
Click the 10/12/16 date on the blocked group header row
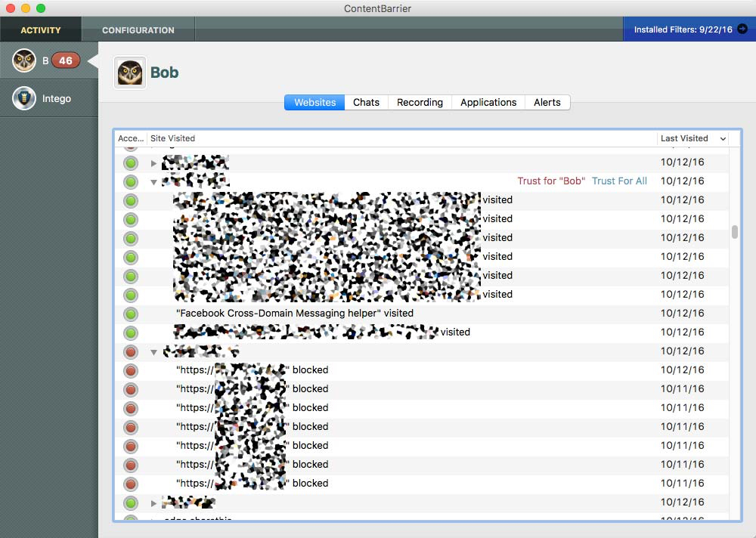[682, 351]
